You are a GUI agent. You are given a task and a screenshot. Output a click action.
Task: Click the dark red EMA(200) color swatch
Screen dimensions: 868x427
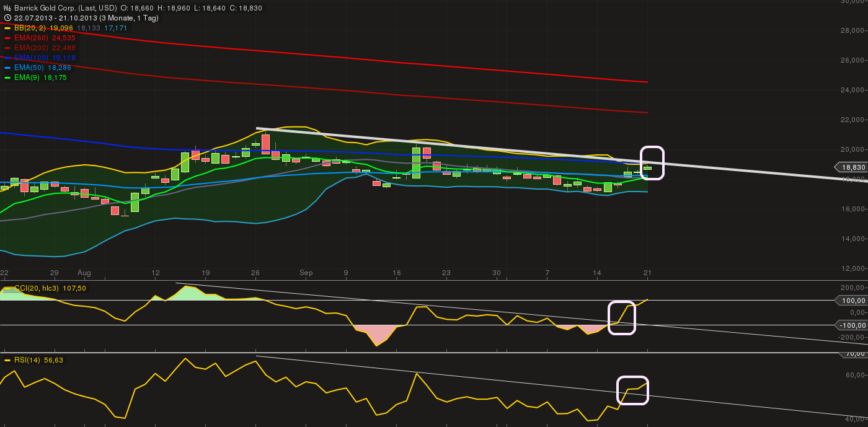click(x=7, y=47)
